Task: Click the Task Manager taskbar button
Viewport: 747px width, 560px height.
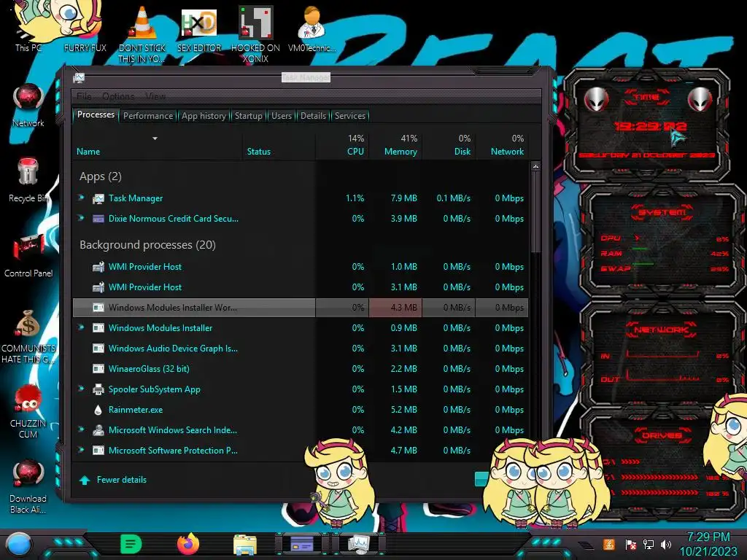Action: click(x=358, y=544)
